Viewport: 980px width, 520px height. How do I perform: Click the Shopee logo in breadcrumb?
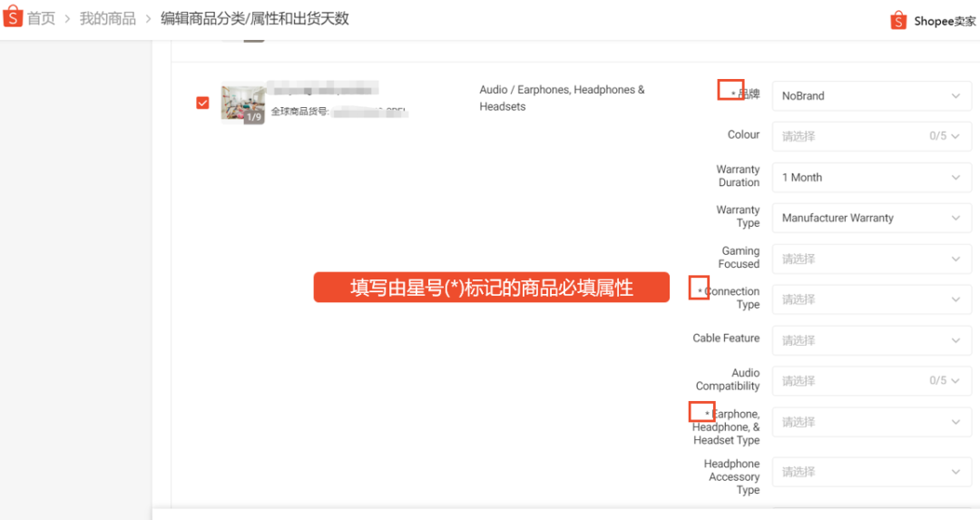click(x=13, y=18)
